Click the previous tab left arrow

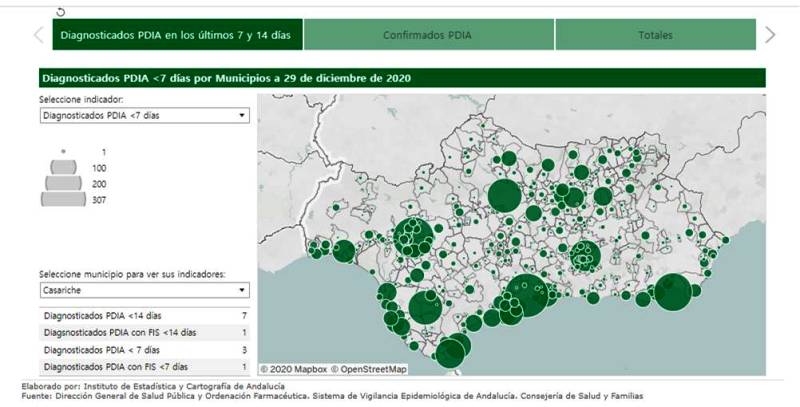point(39,35)
